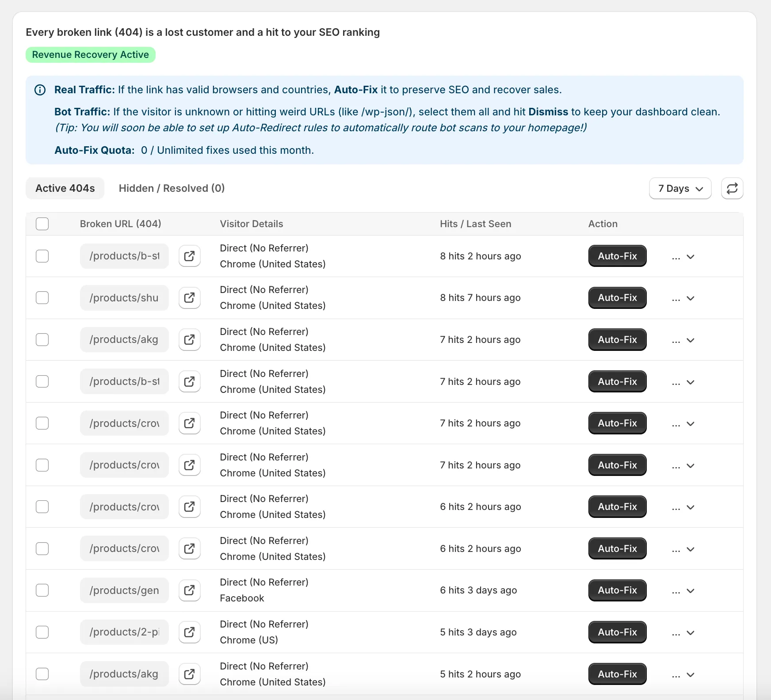Click '5 hits 3 days ago' cell

click(x=478, y=632)
